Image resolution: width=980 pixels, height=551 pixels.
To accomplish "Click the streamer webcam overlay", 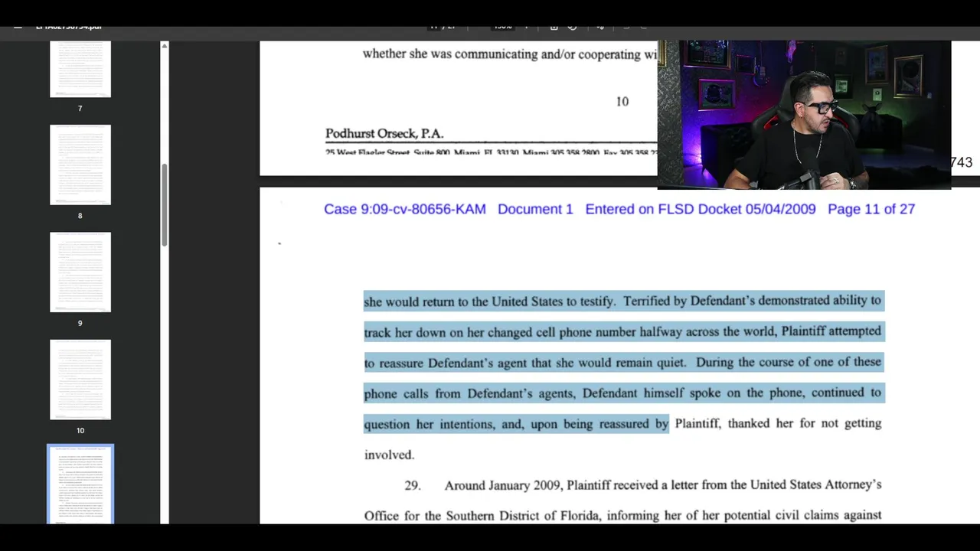I will point(804,115).
